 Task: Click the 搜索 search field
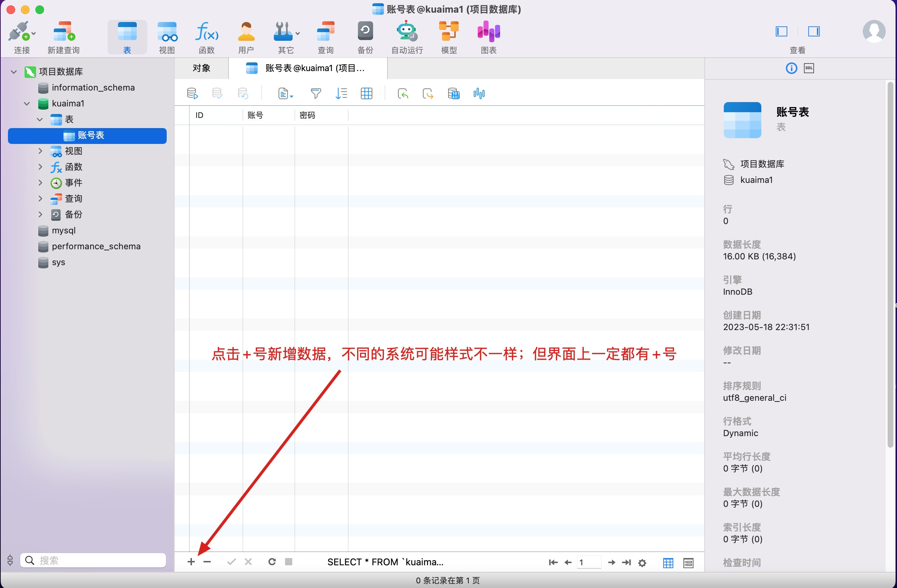(93, 560)
